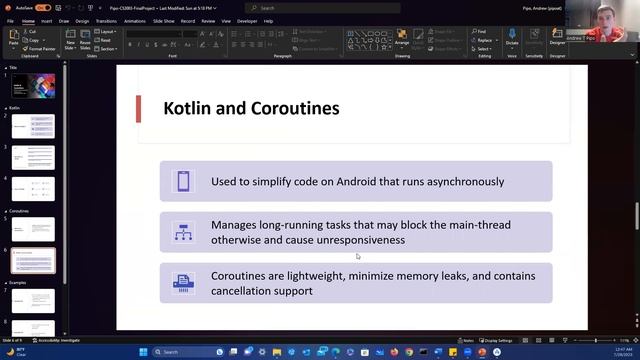Switch to Reading View in status bar
Image resolution: width=640 pixels, height=360 pixels.
551,340
